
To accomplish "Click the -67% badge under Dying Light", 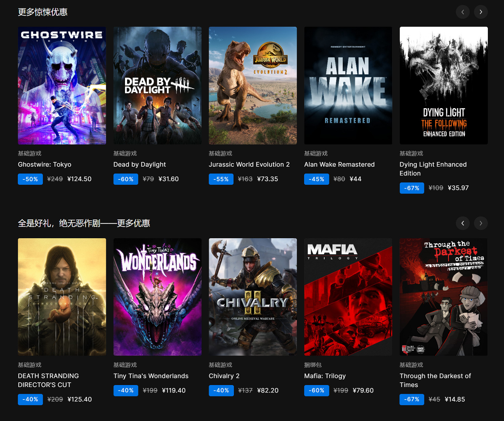I will [x=412, y=188].
